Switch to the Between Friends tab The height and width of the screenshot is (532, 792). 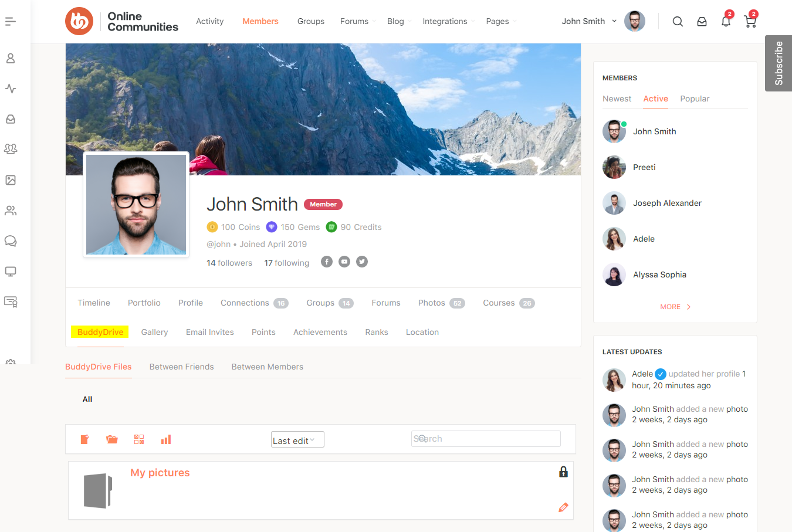coord(182,367)
